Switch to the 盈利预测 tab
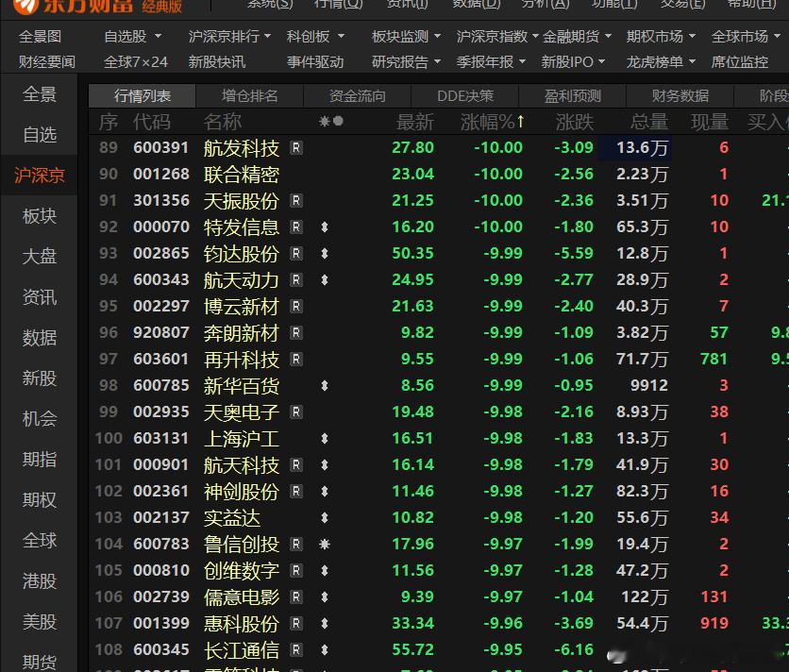Screen dimensions: 789x672 (x=573, y=95)
